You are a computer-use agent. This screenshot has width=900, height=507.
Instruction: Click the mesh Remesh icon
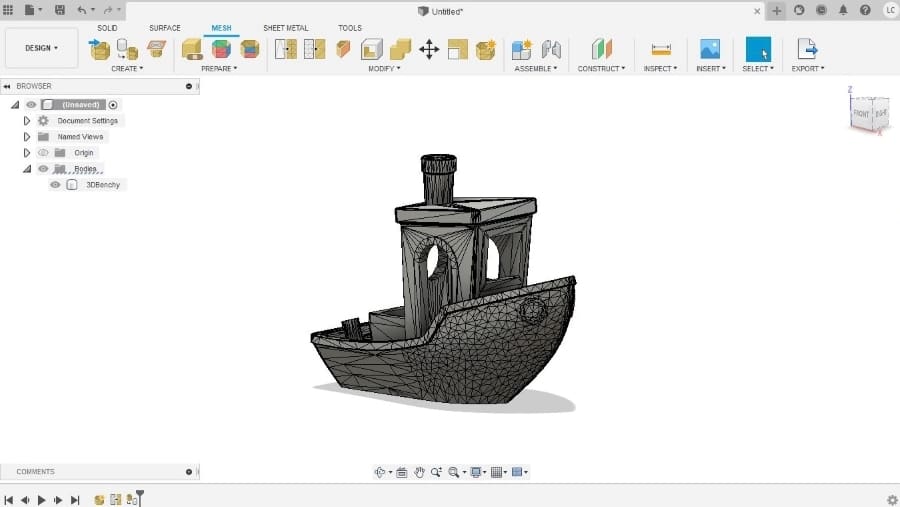click(x=286, y=49)
